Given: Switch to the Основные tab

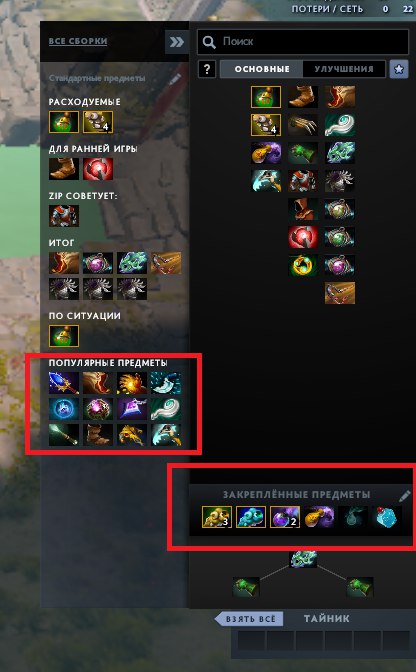Looking at the screenshot, I should click(x=262, y=69).
